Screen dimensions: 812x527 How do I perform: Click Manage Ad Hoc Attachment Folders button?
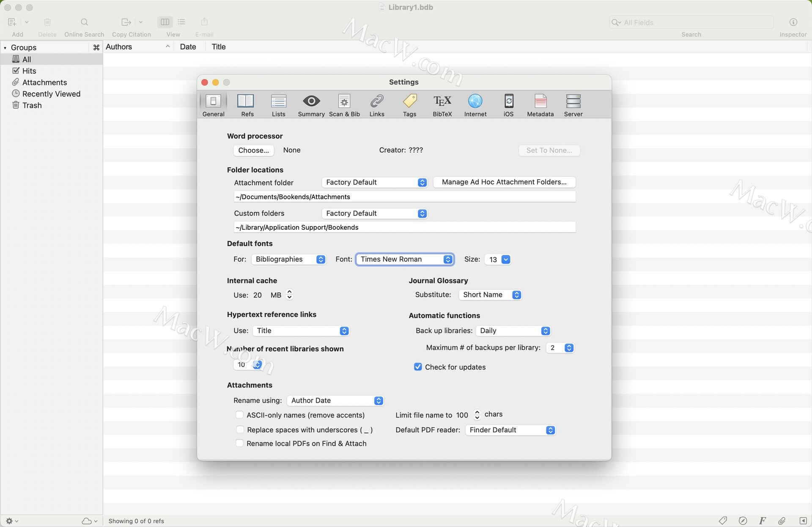coord(504,182)
